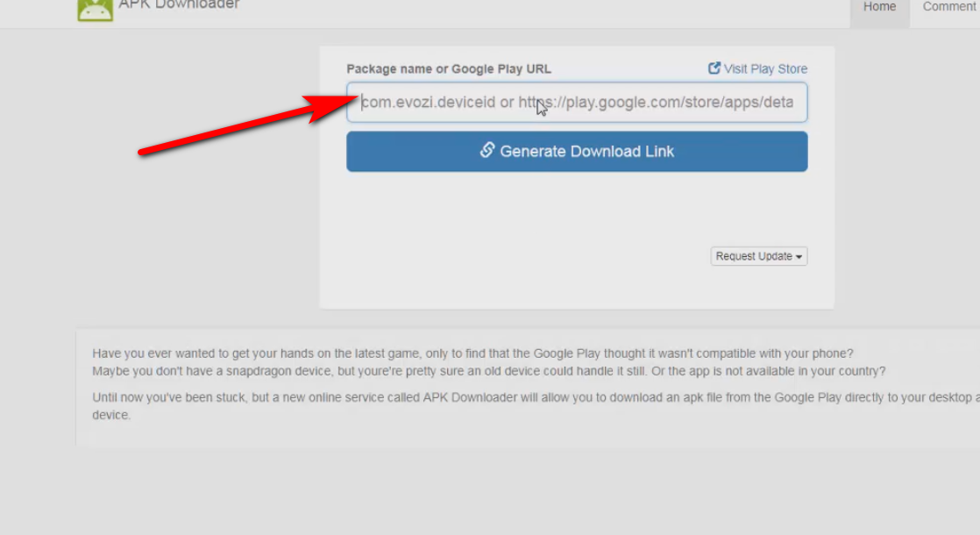The width and height of the screenshot is (980, 535).
Task: Click the external-link icon beside Visit Play Store
Action: point(714,68)
